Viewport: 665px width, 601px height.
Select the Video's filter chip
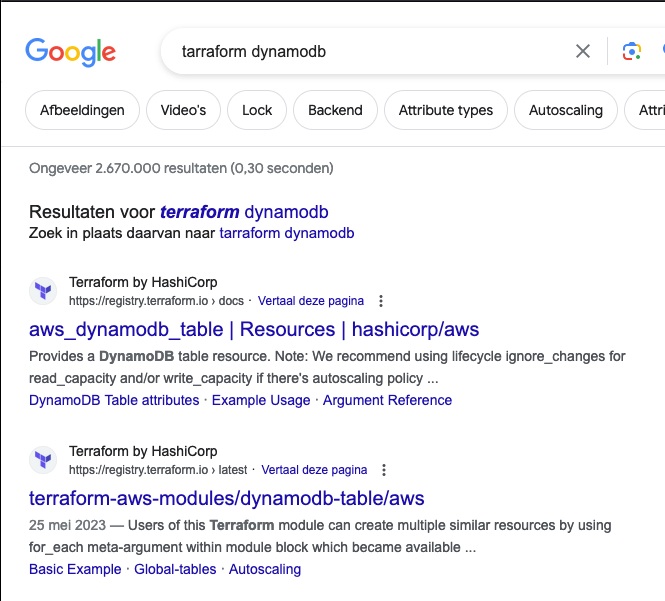pyautogui.click(x=183, y=110)
